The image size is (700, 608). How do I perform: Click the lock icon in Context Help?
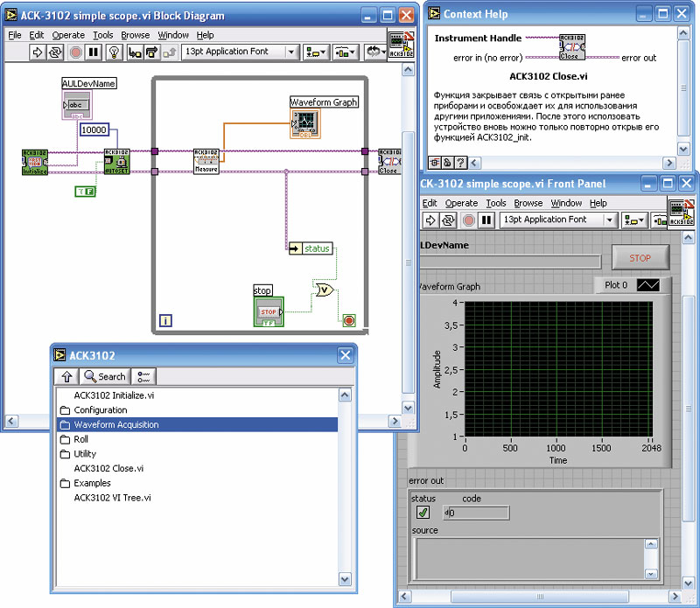[x=446, y=162]
